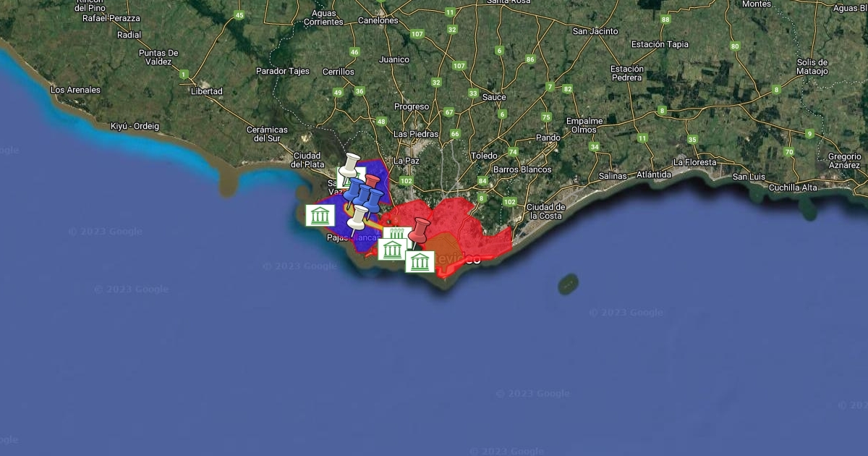This screenshot has width=868, height=456.
Task: Click the San Luis label
Action: [x=749, y=177]
